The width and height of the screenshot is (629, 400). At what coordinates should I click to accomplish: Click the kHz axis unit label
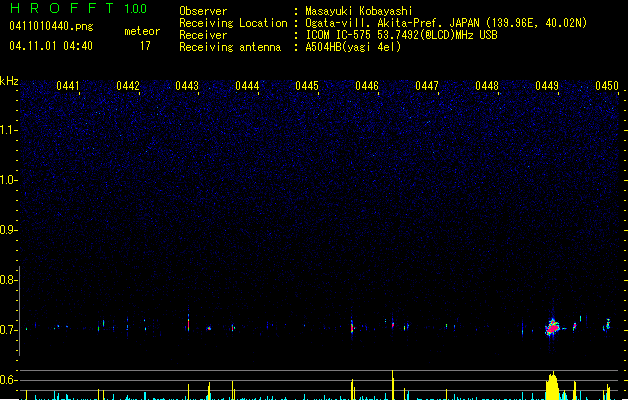point(9,81)
